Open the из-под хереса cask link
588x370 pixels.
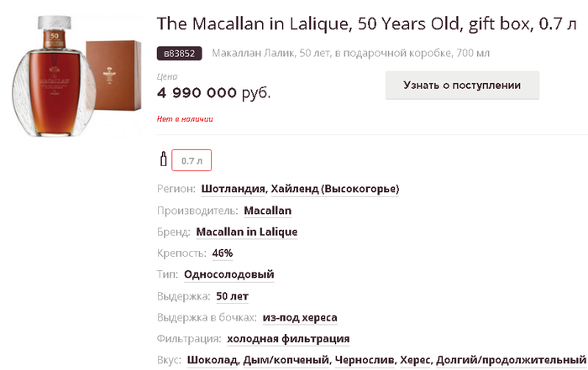coord(300,317)
